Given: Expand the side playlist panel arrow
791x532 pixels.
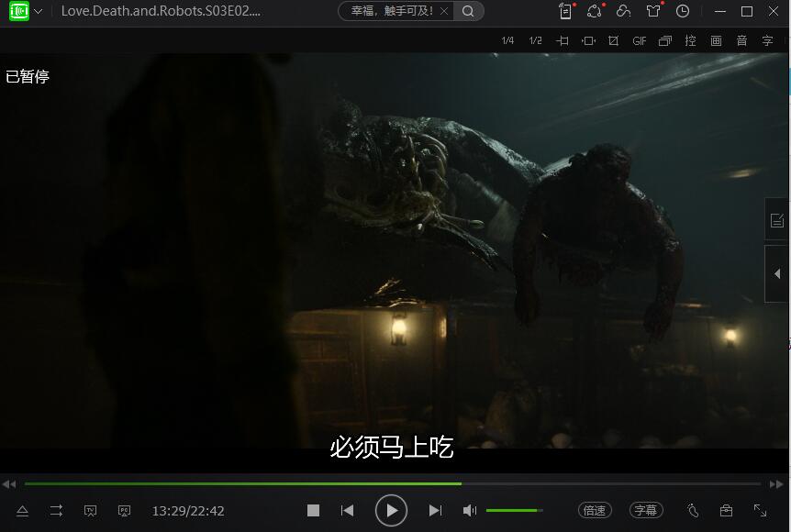Looking at the screenshot, I should pos(777,273).
